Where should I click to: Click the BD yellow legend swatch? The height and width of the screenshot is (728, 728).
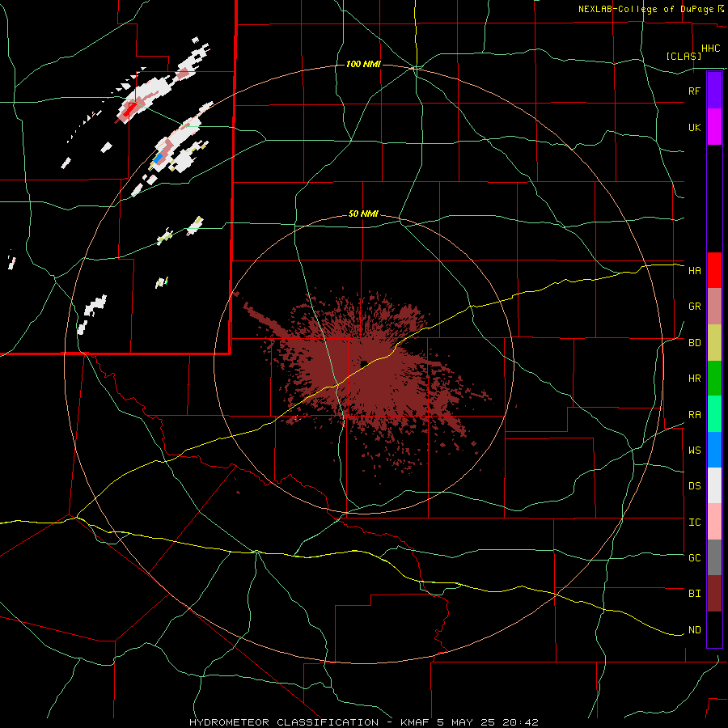point(714,343)
